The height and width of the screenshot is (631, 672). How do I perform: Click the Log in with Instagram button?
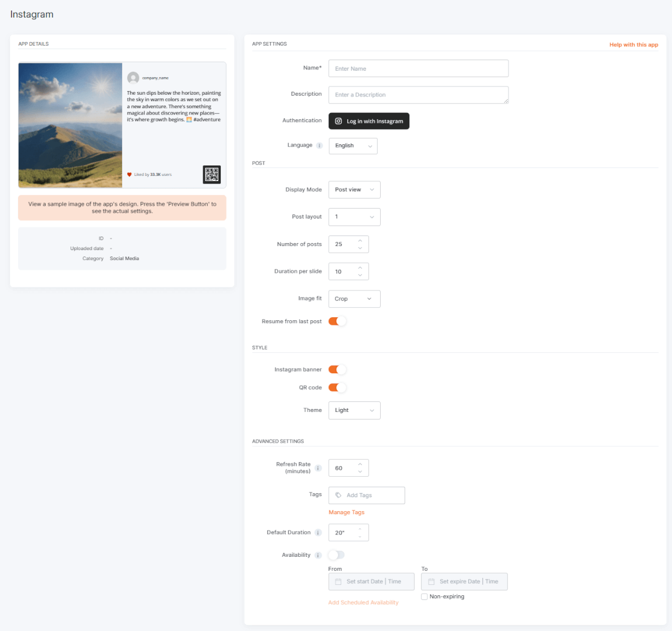[x=368, y=121]
